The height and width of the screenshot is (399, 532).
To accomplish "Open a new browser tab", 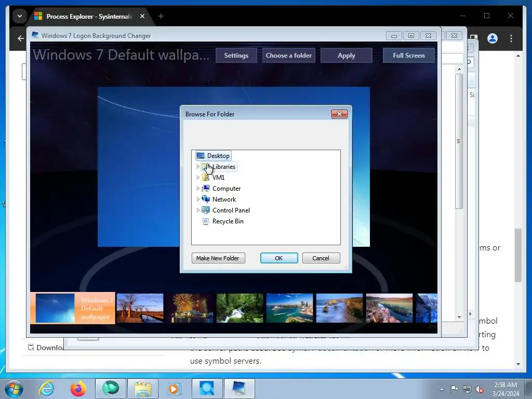I will tap(161, 16).
